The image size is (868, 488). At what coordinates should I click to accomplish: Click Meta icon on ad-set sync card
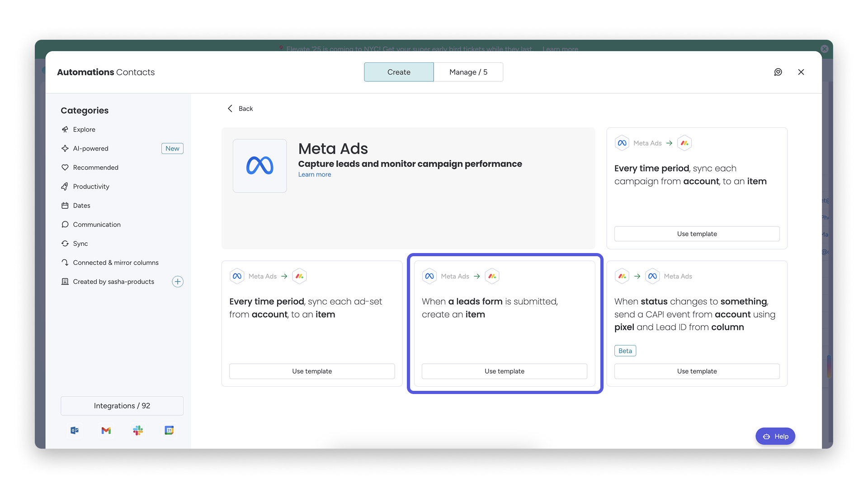(x=237, y=276)
